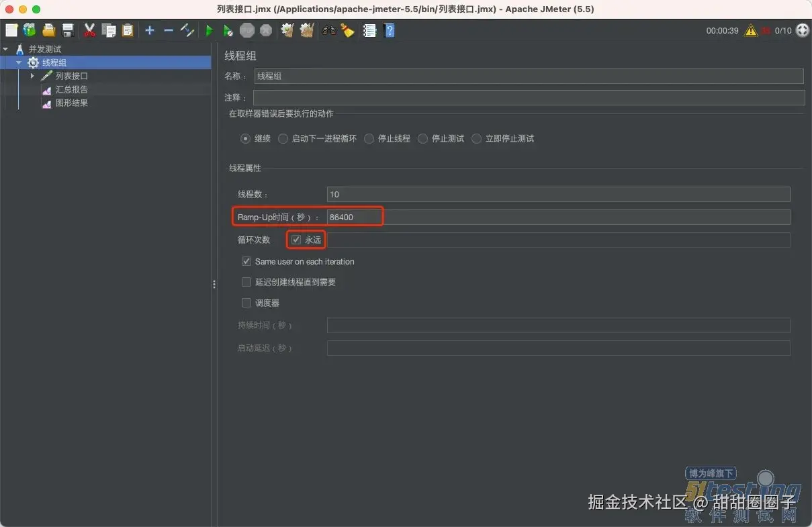Click the Clear results broom icon
This screenshot has height=527, width=812.
click(x=287, y=30)
